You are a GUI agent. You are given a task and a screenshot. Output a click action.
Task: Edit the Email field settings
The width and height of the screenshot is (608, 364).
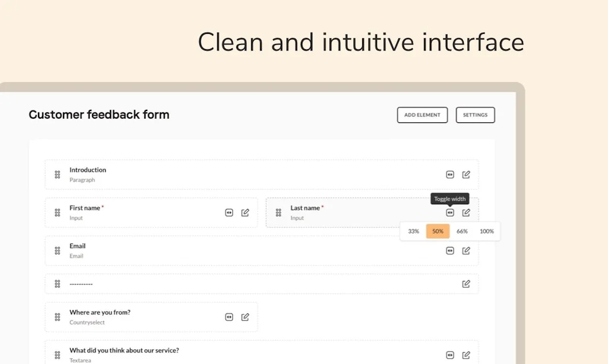tap(466, 251)
